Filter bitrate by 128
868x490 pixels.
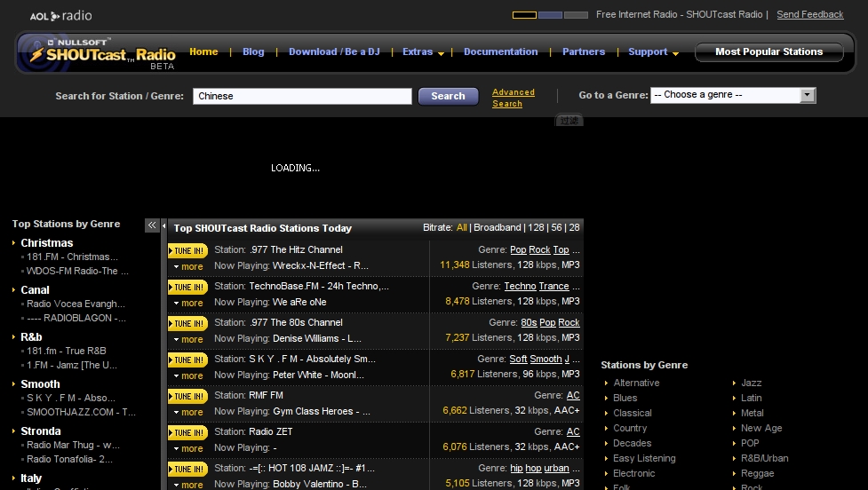(x=536, y=227)
